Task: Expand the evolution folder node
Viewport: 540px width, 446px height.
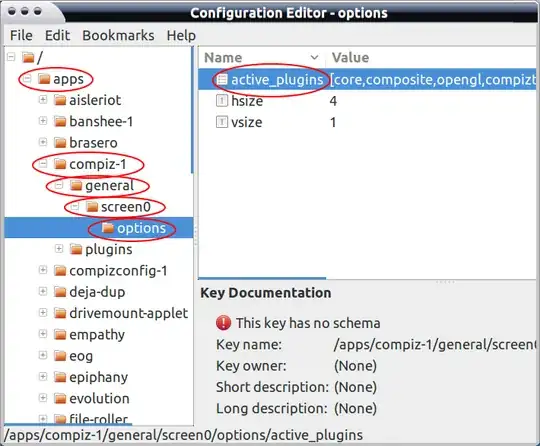Action: [43, 398]
